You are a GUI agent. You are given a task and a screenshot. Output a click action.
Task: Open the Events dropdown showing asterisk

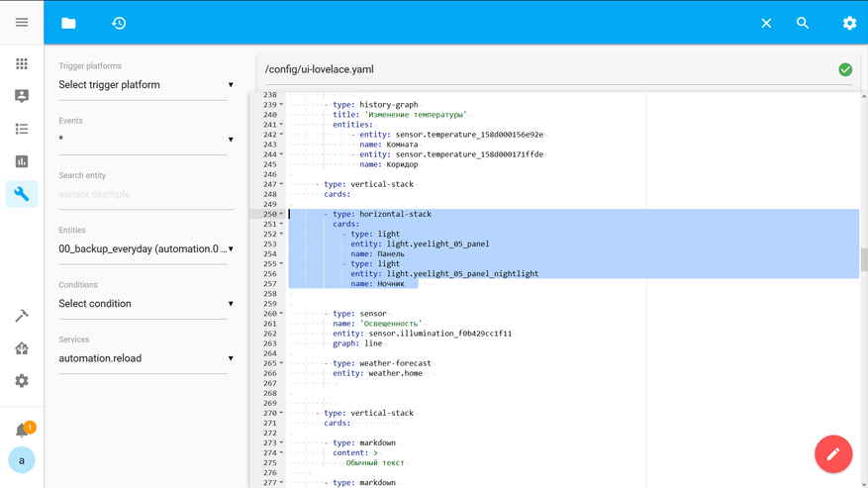146,139
